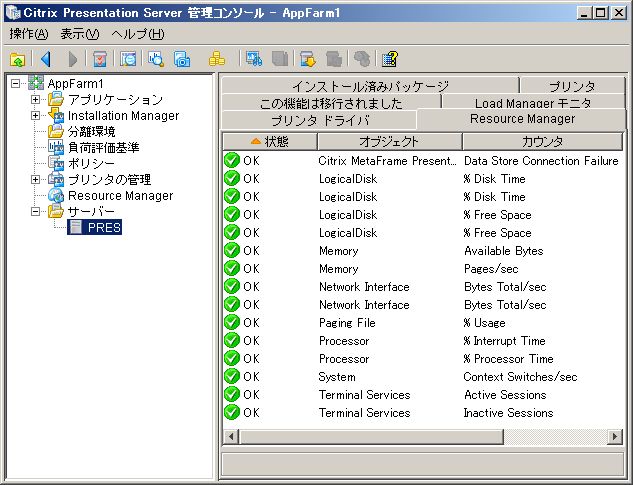This screenshot has width=633, height=485.
Task: Click the 分離環境 folder icon
Action: pyautogui.click(x=56, y=131)
